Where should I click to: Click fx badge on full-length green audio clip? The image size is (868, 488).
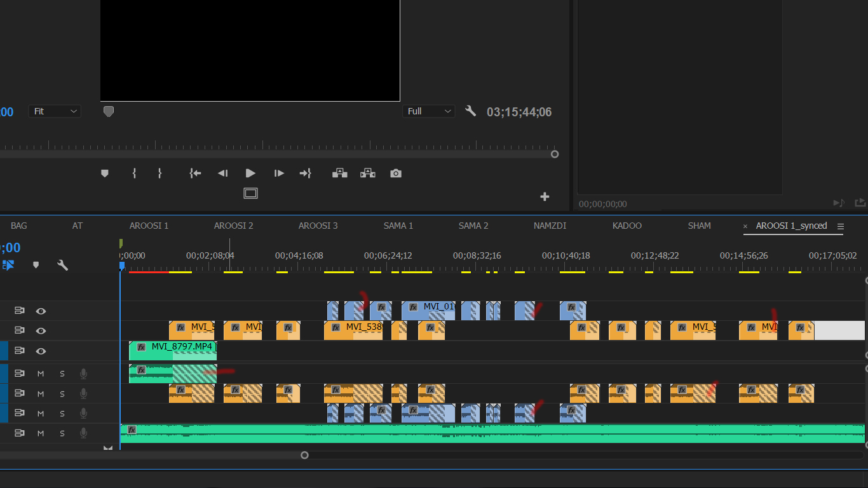coord(132,430)
